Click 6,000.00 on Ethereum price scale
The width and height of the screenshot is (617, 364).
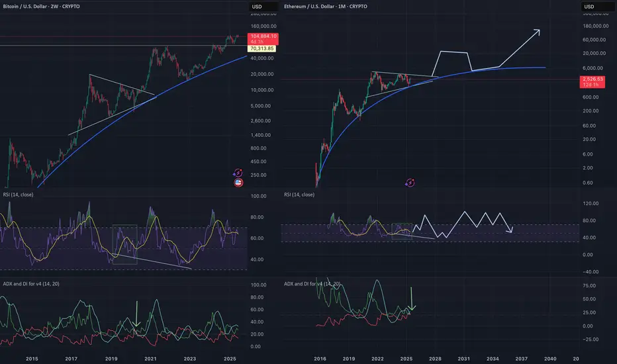(593, 68)
